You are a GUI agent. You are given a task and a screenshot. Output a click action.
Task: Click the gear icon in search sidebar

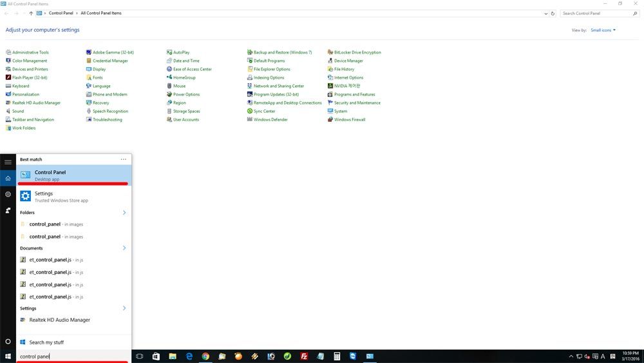coord(8,194)
